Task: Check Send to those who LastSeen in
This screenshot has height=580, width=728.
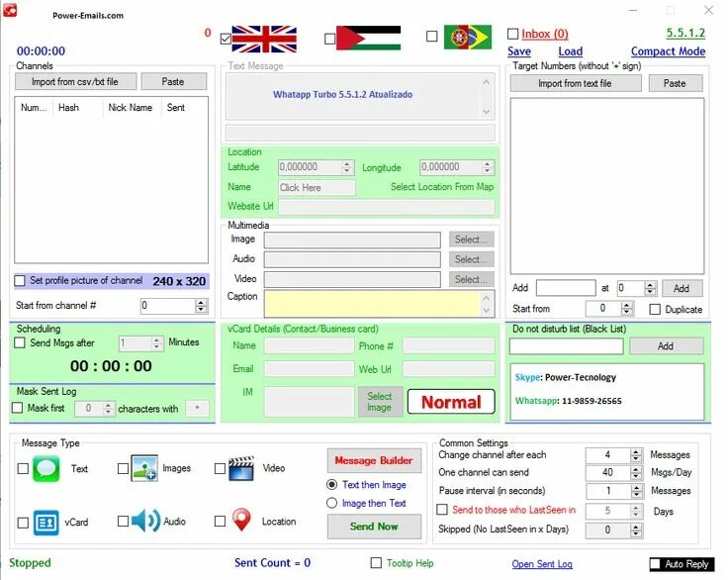Action: click(x=442, y=510)
